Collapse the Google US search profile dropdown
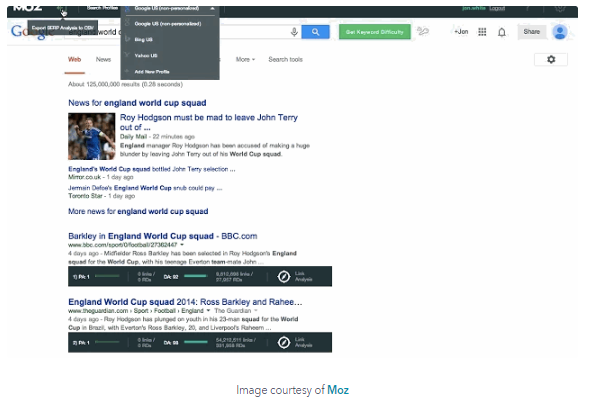The width and height of the screenshot is (609, 412). pyautogui.click(x=212, y=8)
